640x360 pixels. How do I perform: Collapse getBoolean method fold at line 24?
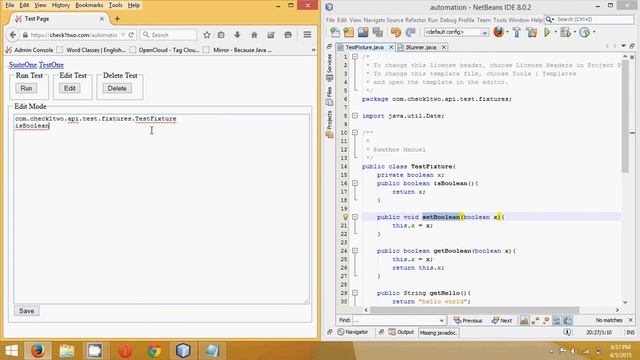pyautogui.click(x=355, y=251)
